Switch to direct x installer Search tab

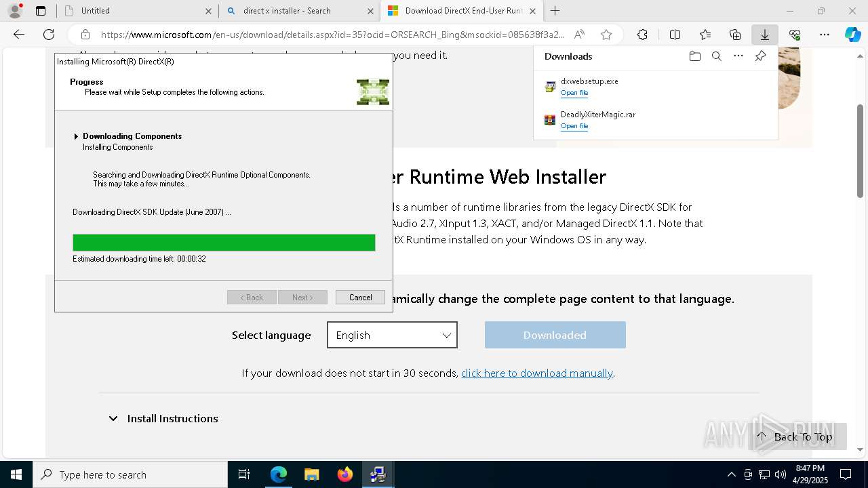pyautogui.click(x=300, y=11)
